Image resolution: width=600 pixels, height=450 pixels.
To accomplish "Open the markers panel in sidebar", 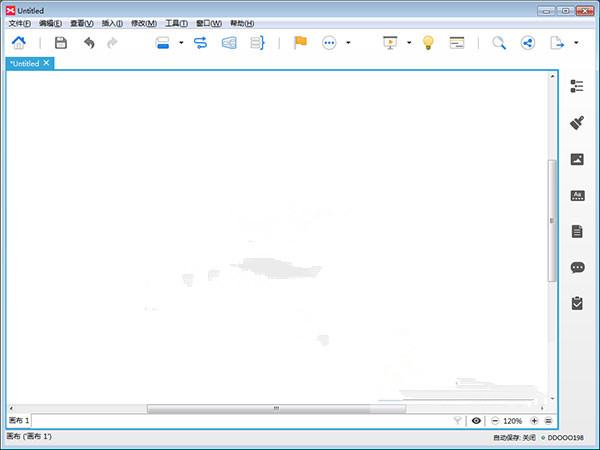I will 577,196.
